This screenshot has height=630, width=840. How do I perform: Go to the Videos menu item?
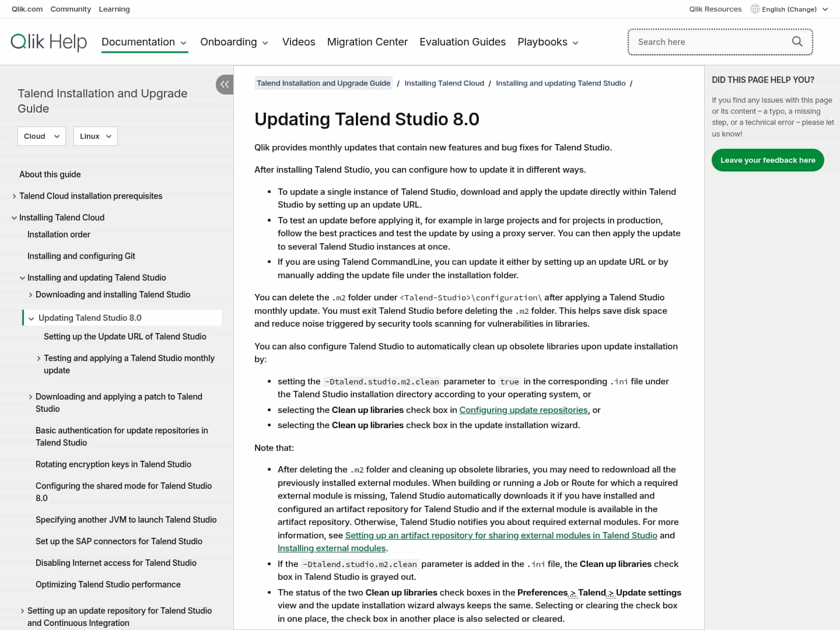click(x=299, y=42)
